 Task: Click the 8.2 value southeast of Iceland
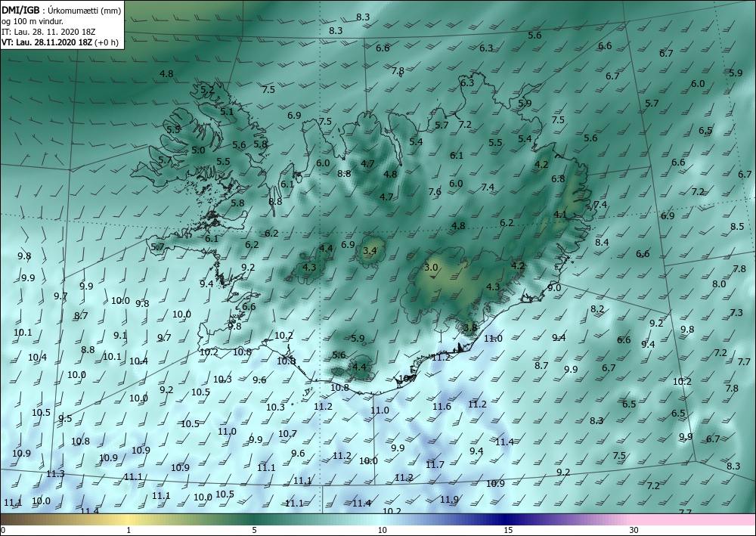597,308
